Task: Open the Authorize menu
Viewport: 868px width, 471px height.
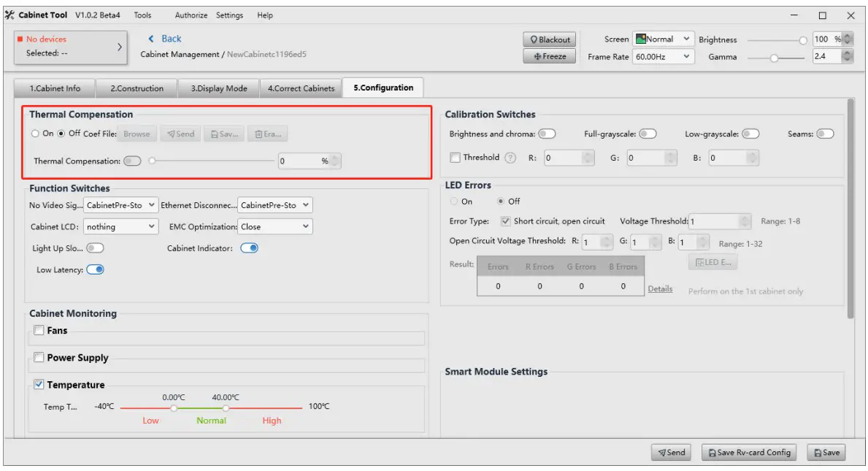Action: (x=191, y=15)
